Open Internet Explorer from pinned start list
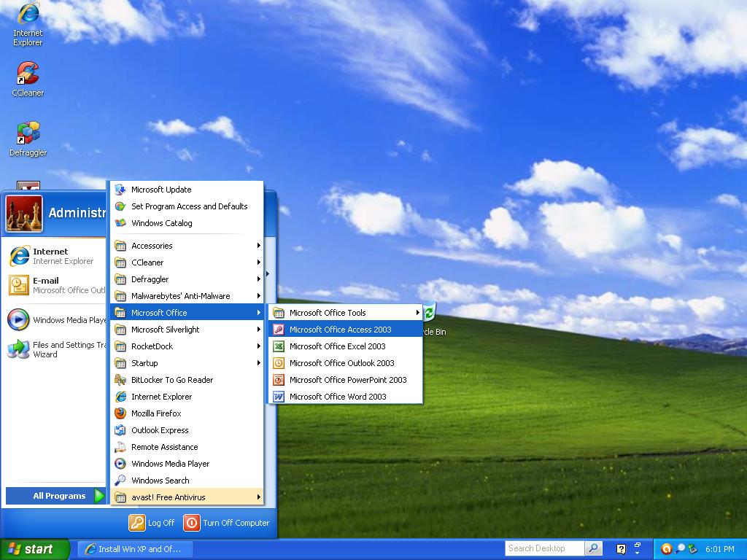The height and width of the screenshot is (560, 747). click(x=53, y=256)
